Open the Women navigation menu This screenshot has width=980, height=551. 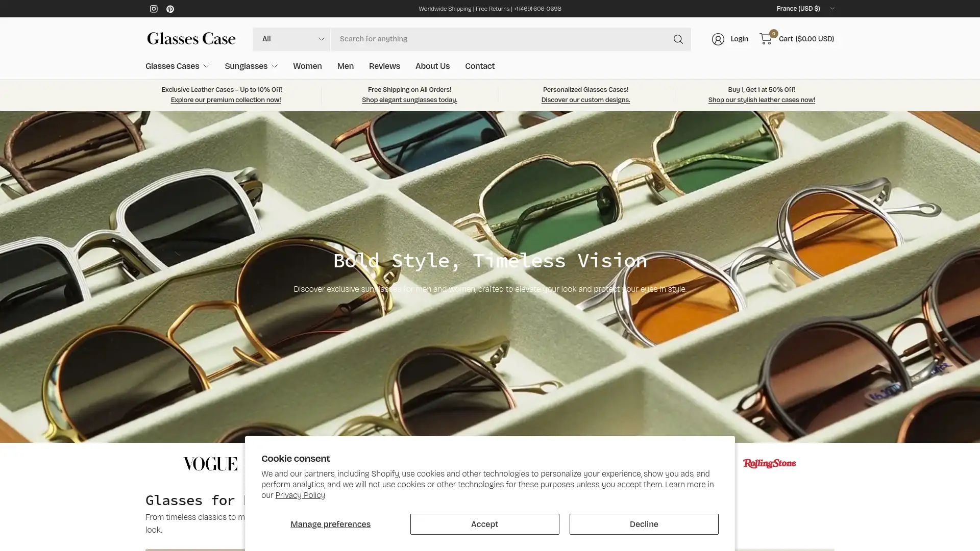pos(307,66)
